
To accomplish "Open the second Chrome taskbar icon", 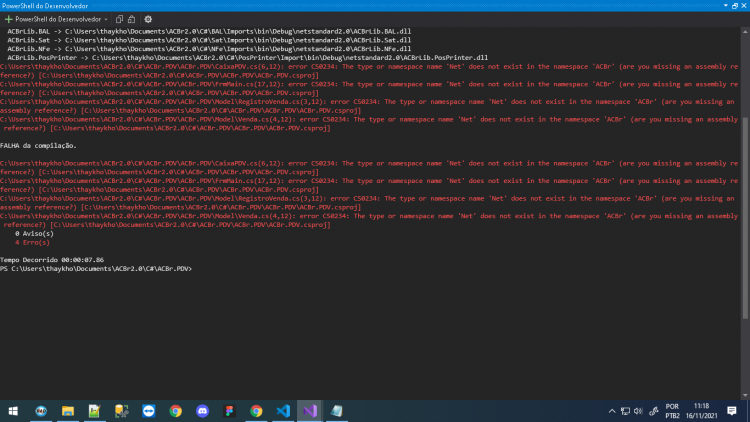I will pos(256,411).
